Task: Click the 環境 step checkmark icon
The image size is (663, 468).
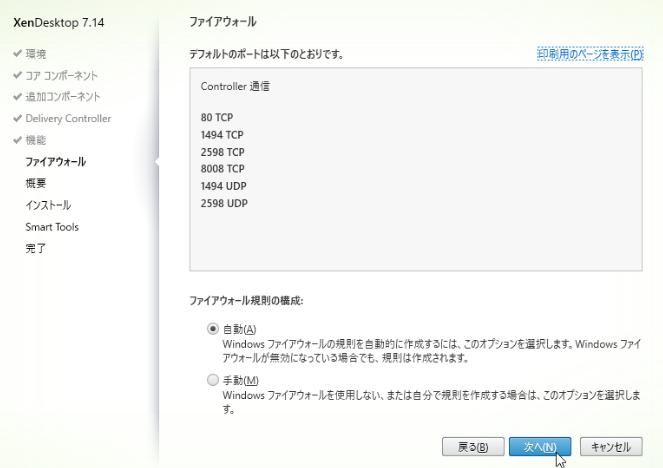Action: point(17,53)
